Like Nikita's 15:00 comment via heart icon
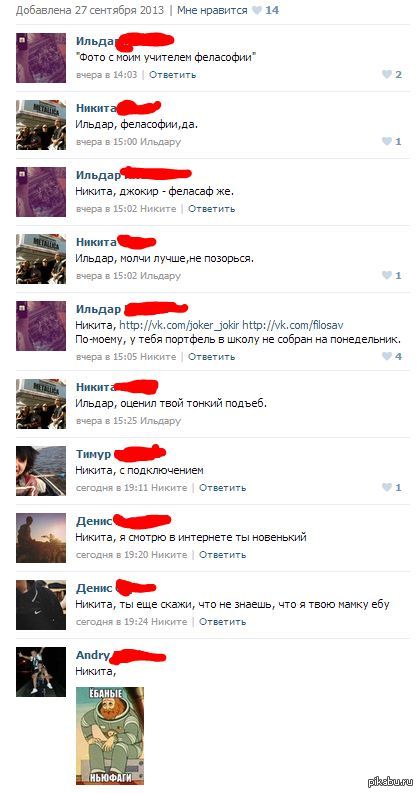This screenshot has width=418, height=793. click(x=387, y=142)
